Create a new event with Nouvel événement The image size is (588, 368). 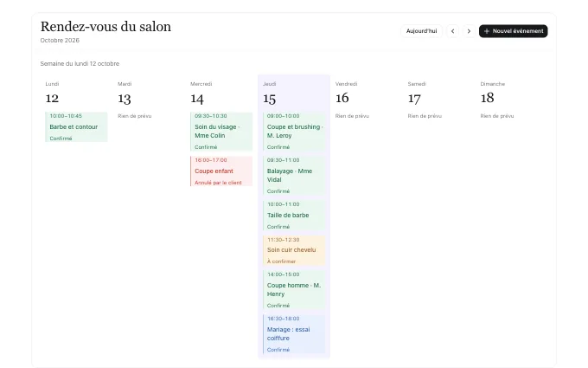[x=513, y=31]
